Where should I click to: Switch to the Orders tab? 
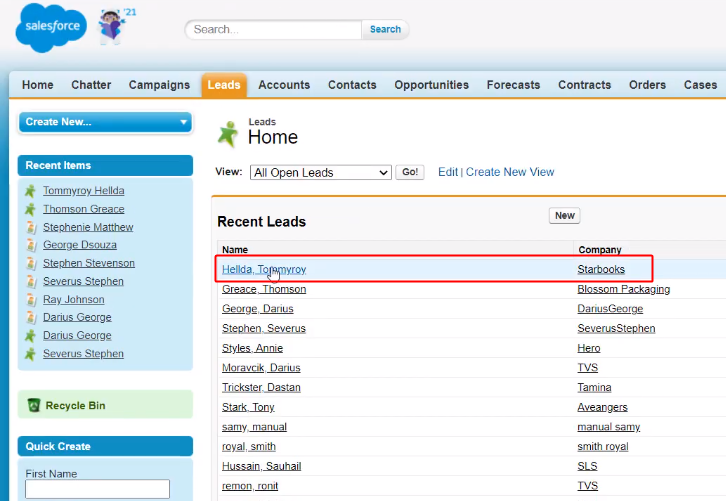pyautogui.click(x=647, y=85)
